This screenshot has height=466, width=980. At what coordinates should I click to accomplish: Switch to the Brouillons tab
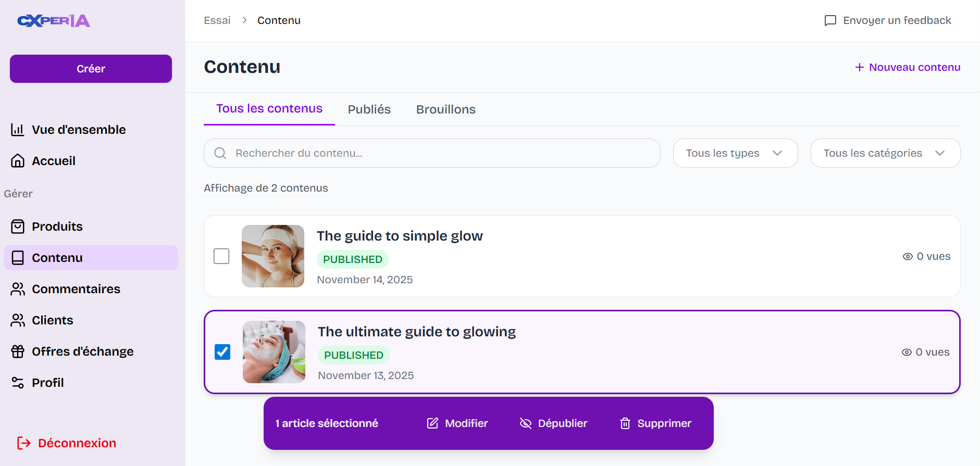[446, 109]
